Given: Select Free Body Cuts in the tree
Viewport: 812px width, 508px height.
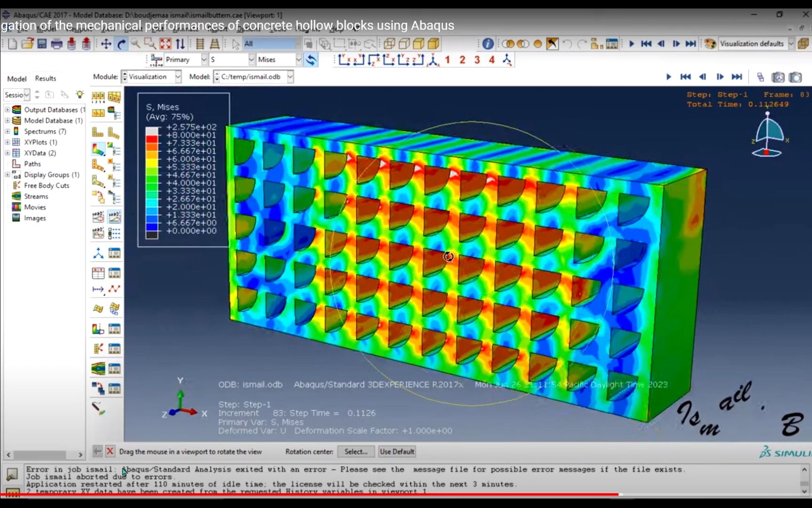Looking at the screenshot, I should point(47,185).
